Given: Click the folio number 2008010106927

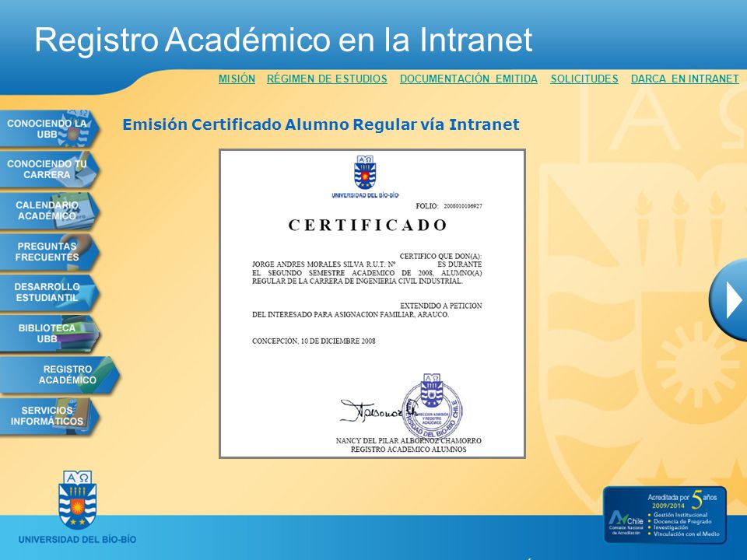Looking at the screenshot, I should coord(462,206).
